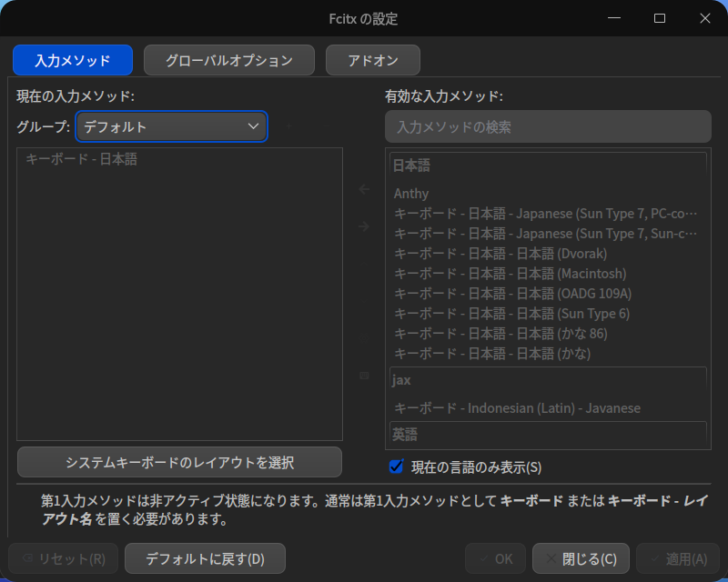This screenshot has height=582, width=728.
Task: Click the 日本語 group header in the list
Action: (548, 166)
